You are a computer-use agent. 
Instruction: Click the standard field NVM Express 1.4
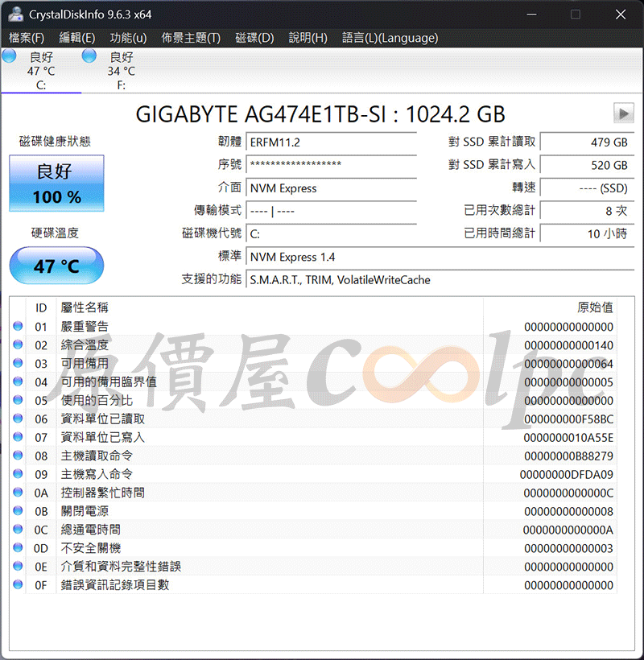pos(440,257)
